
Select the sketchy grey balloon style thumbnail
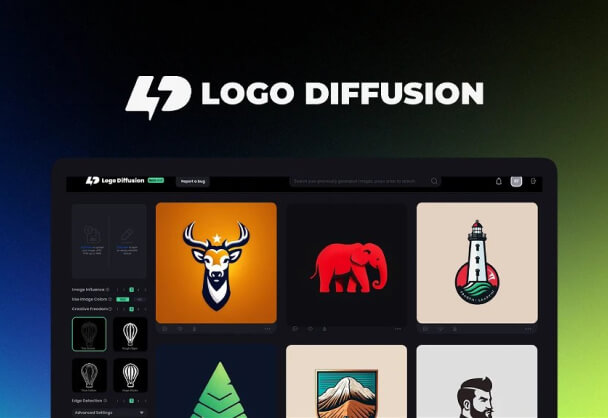[x=89, y=375]
